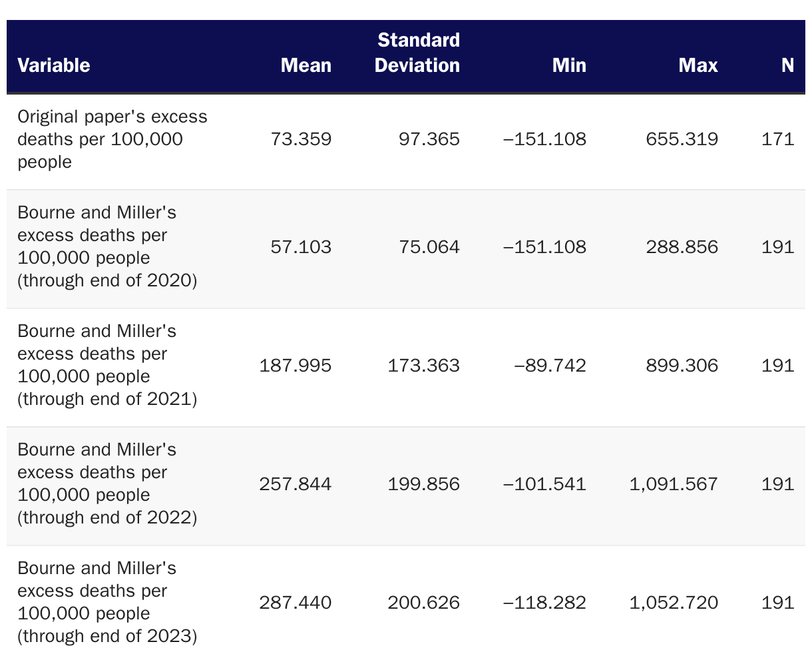The height and width of the screenshot is (670, 812).
Task: Click the min value −89.742
Action: (x=550, y=366)
